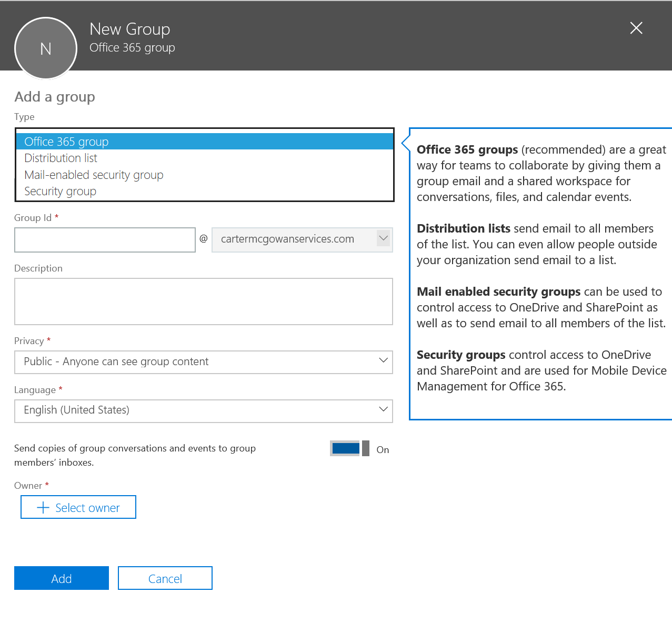
Task: Click the 'Security groups' help paragraph
Action: (541, 370)
